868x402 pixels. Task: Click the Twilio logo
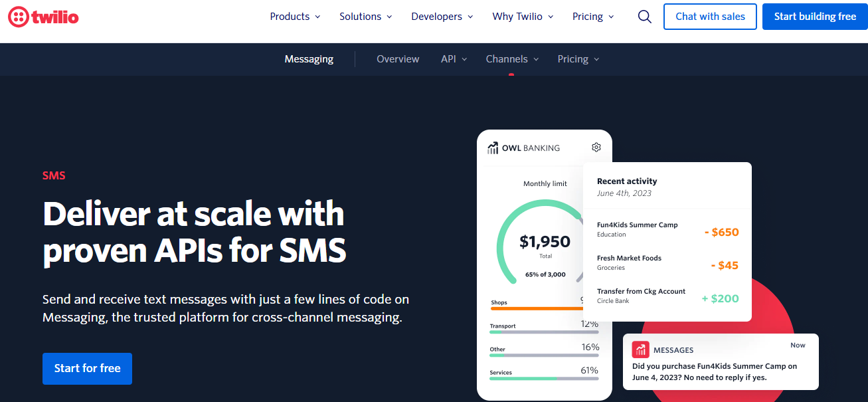click(43, 17)
